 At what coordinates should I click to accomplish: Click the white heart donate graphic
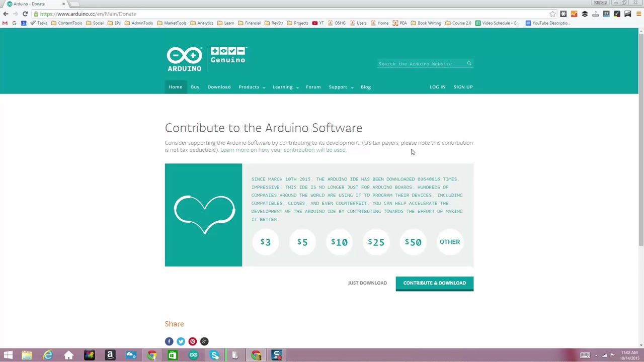[x=204, y=215]
